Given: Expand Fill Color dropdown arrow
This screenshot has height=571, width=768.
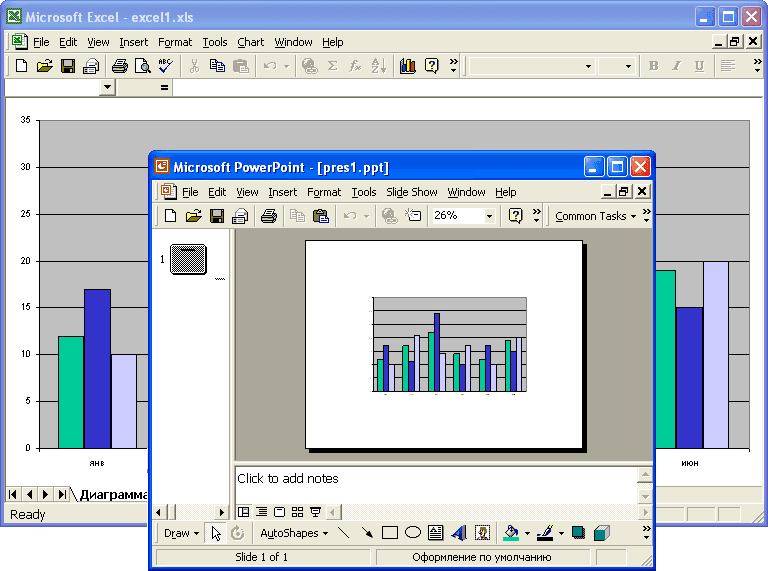Looking at the screenshot, I should coord(528,533).
